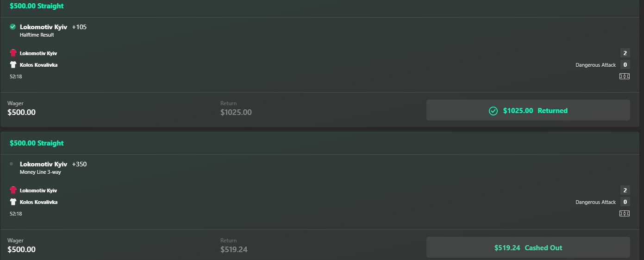This screenshot has width=644, height=260.
Task: Open the match tracker pitch icon in second bet
Action: (x=625, y=214)
